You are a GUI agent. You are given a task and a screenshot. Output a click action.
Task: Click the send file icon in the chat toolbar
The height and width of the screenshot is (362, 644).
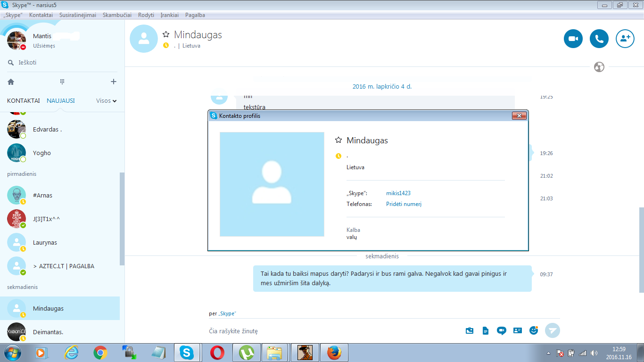[486, 331]
